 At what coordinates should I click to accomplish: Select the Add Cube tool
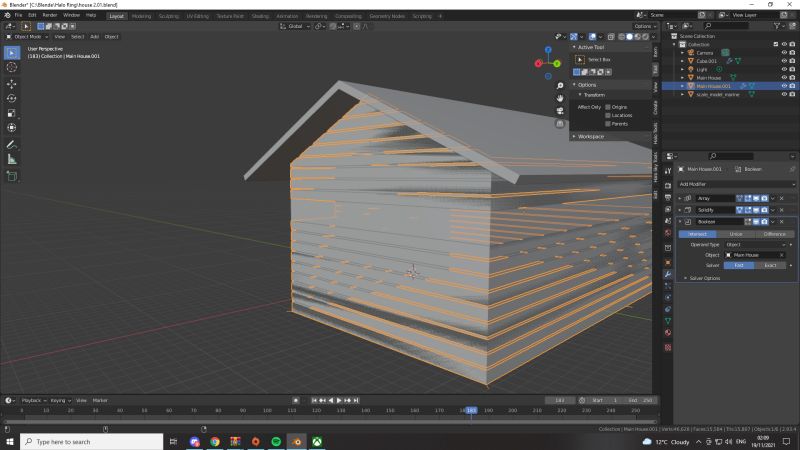point(12,177)
